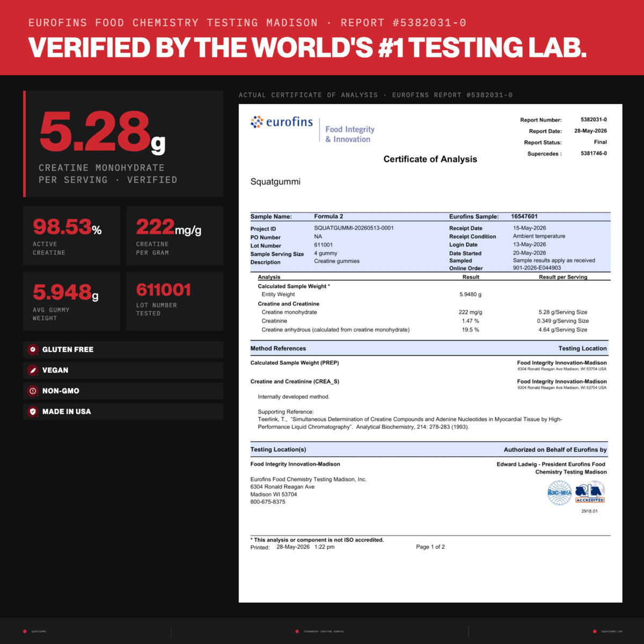Click the 5.948g avg gummy weight stat
This screenshot has width=644, height=644.
pos(65,293)
